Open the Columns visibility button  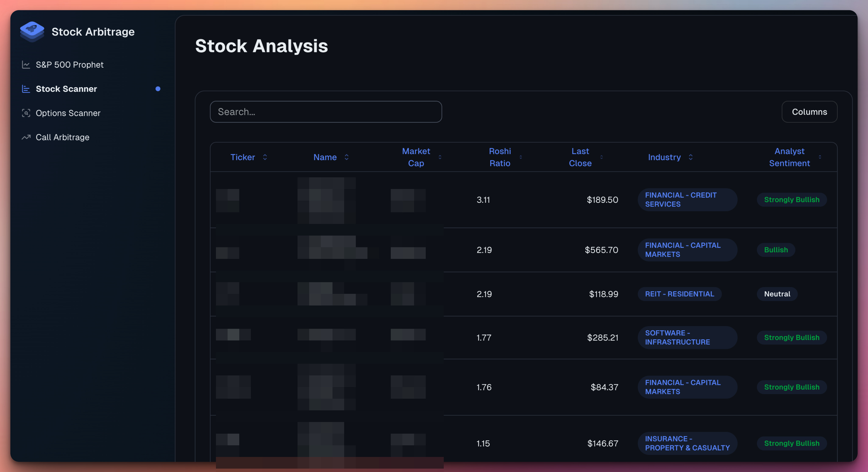click(809, 111)
